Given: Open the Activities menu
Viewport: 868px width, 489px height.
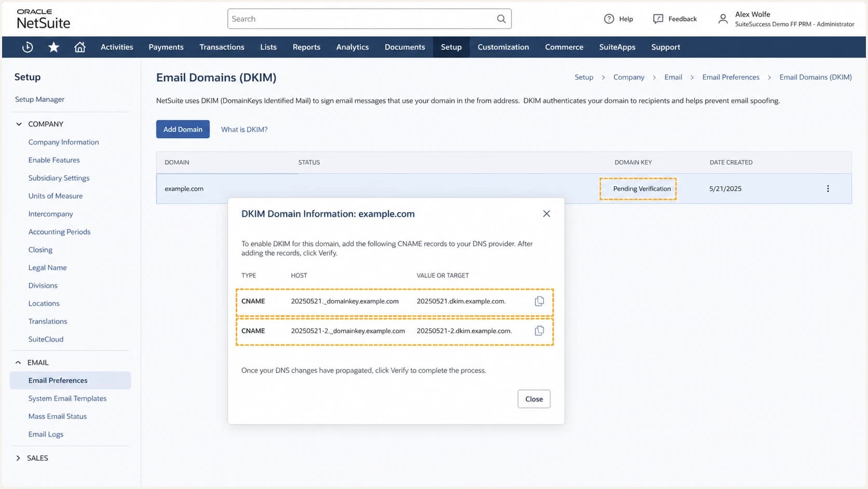Looking at the screenshot, I should click(x=117, y=47).
